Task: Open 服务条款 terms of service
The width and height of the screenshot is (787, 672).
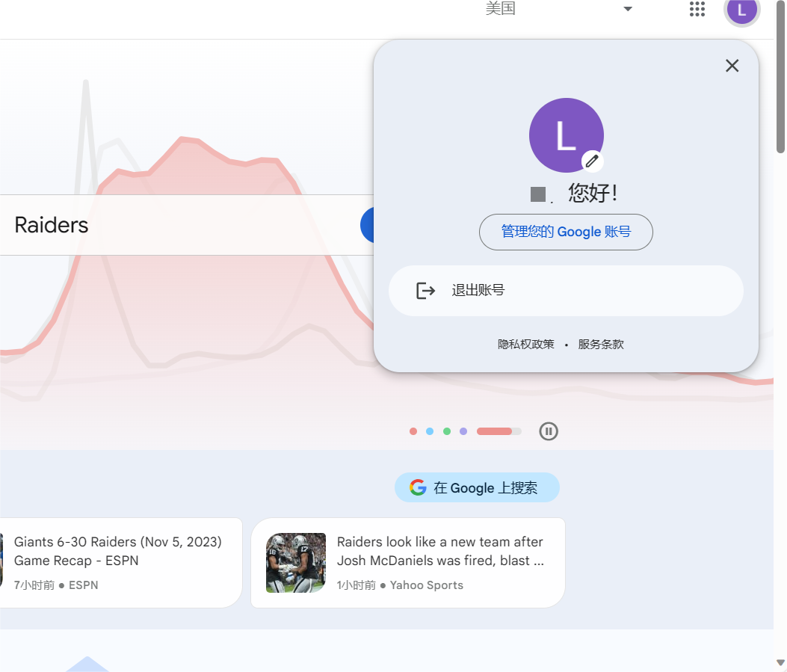Action: click(600, 344)
